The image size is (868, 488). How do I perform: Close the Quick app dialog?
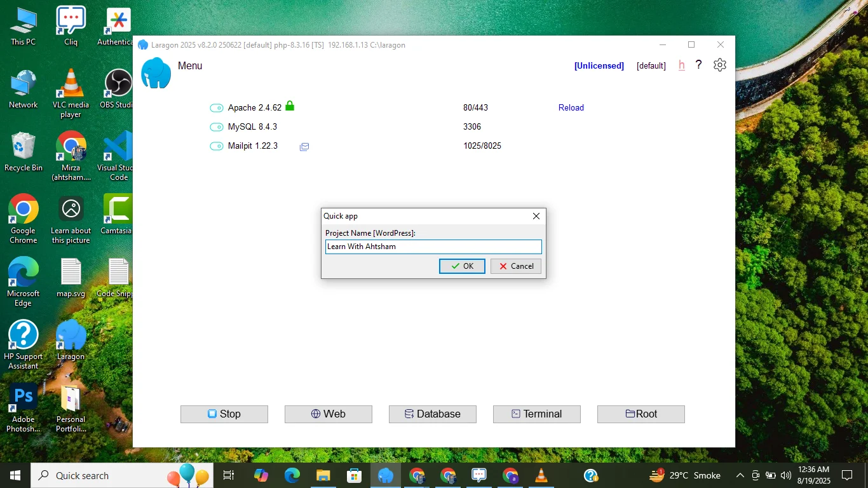(536, 216)
